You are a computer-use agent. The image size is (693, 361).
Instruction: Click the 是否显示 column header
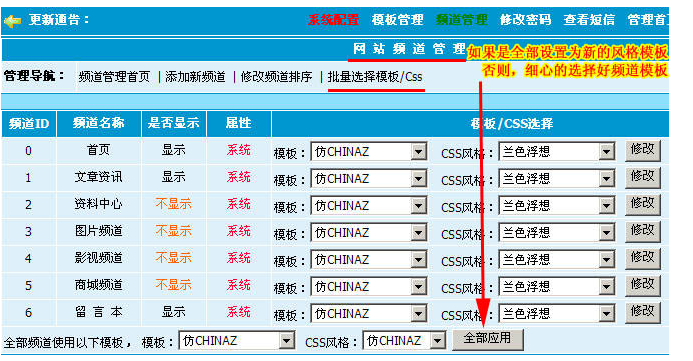tap(174, 123)
